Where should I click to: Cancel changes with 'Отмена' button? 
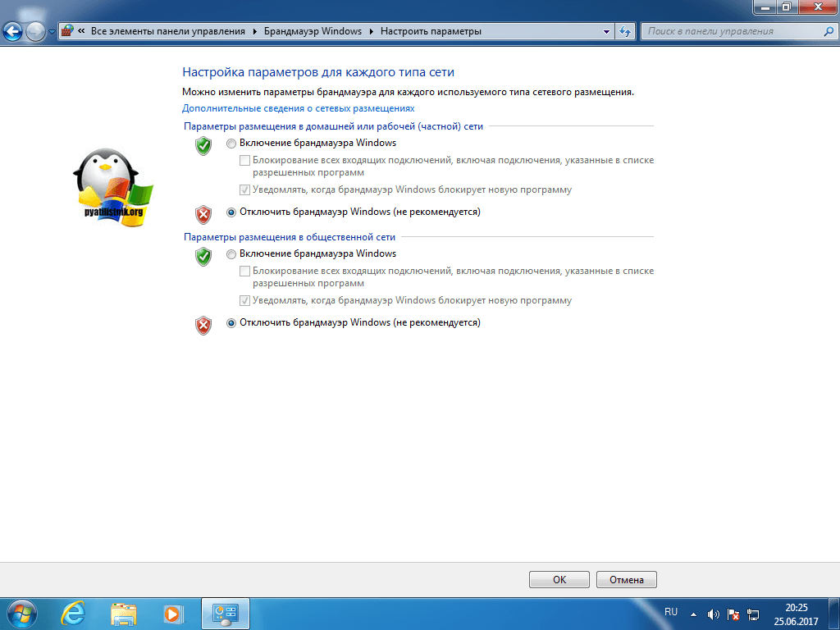point(626,580)
